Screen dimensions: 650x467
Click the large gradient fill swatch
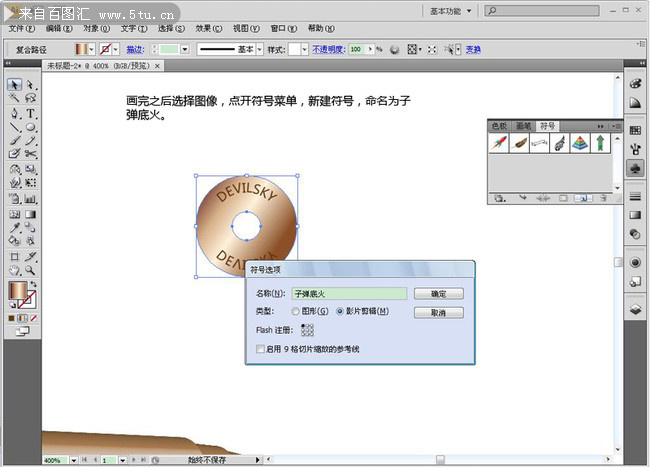(18, 291)
